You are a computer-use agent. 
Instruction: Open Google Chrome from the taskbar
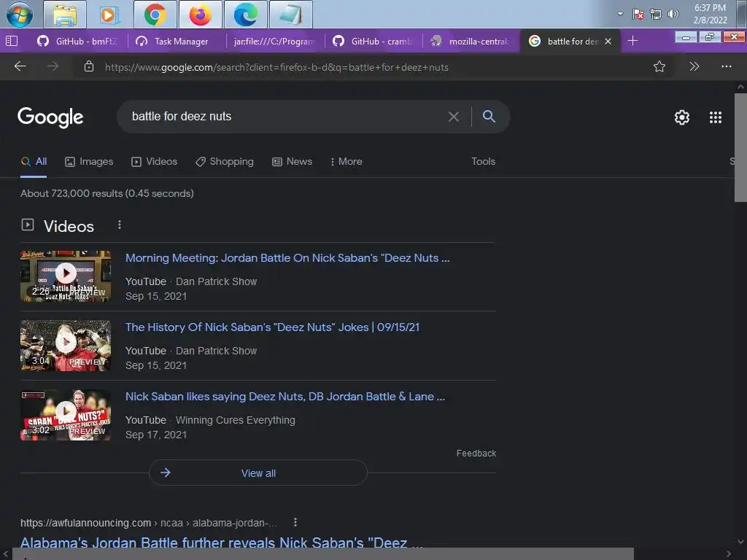tap(155, 15)
